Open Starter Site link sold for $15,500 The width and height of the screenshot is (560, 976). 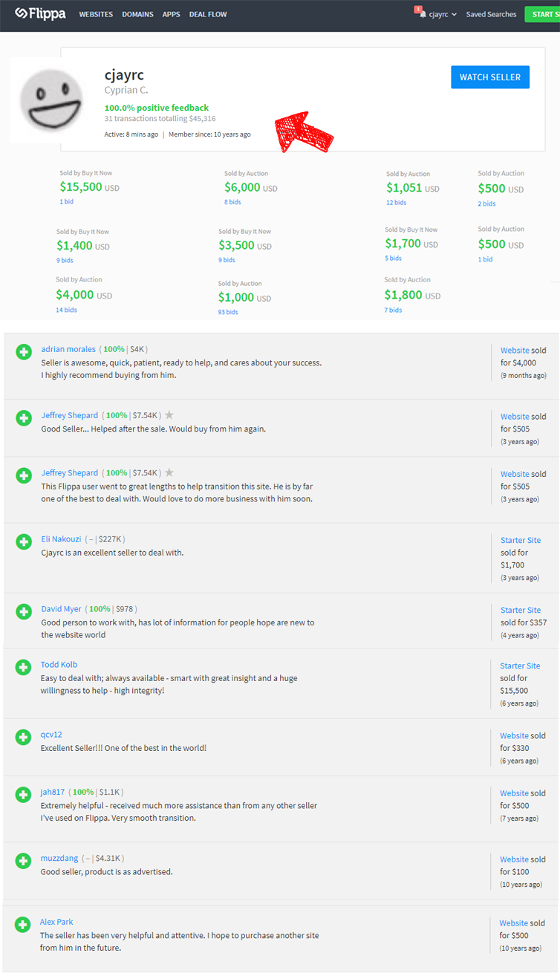pyautogui.click(x=520, y=666)
